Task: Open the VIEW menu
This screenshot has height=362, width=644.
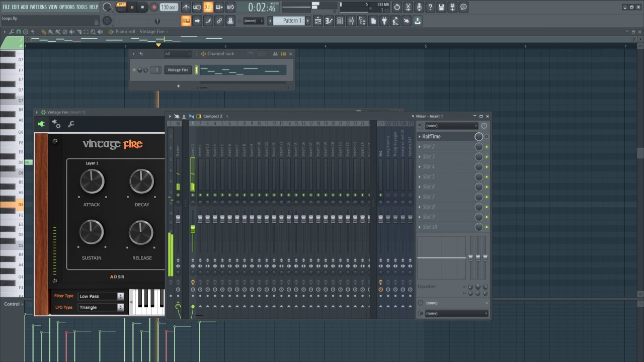Action: tap(53, 7)
